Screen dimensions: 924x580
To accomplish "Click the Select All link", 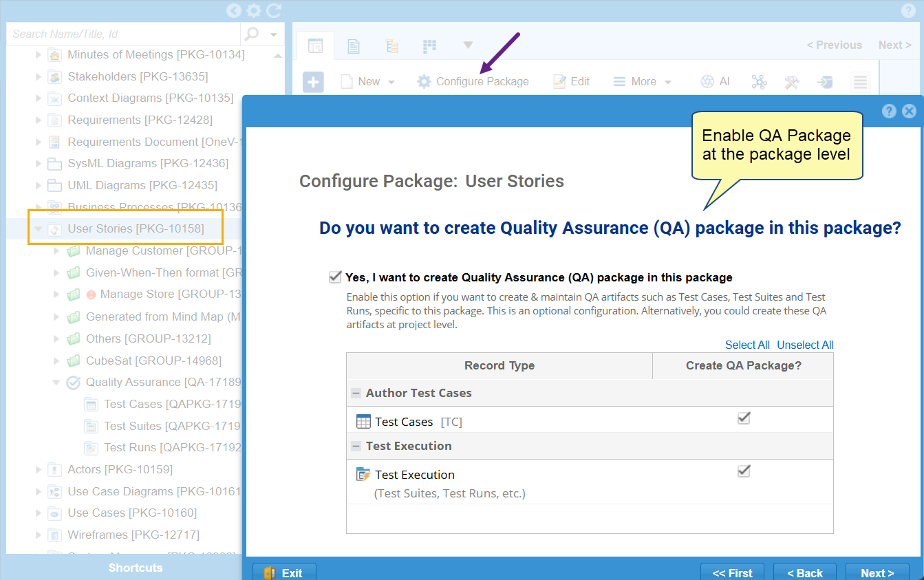I will pyautogui.click(x=747, y=345).
